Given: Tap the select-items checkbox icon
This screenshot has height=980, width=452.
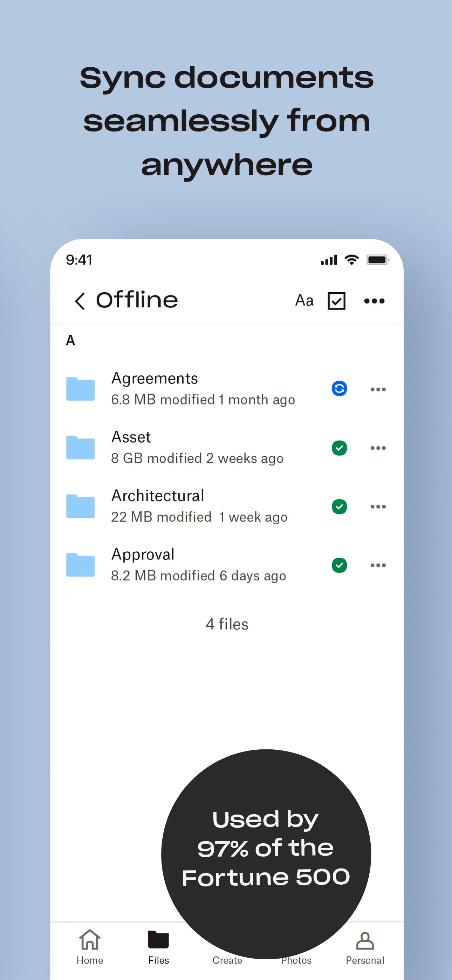Looking at the screenshot, I should point(336,301).
